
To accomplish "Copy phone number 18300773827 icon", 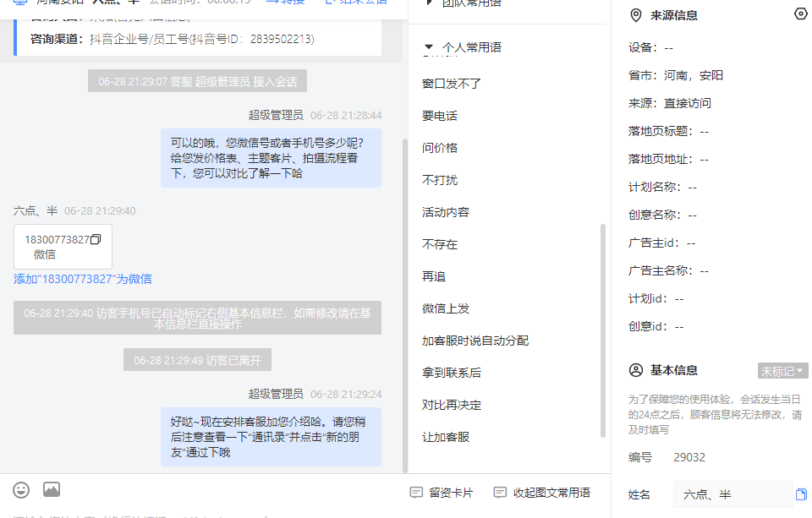I will pos(96,239).
